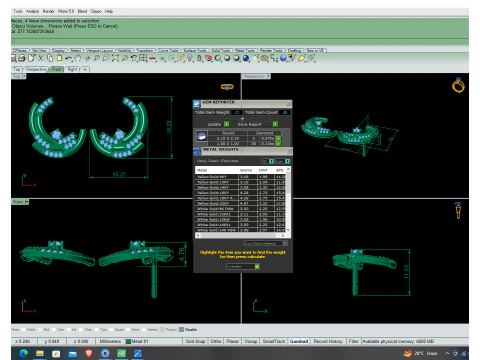Click the Update button in Gem Reporter

point(218,124)
